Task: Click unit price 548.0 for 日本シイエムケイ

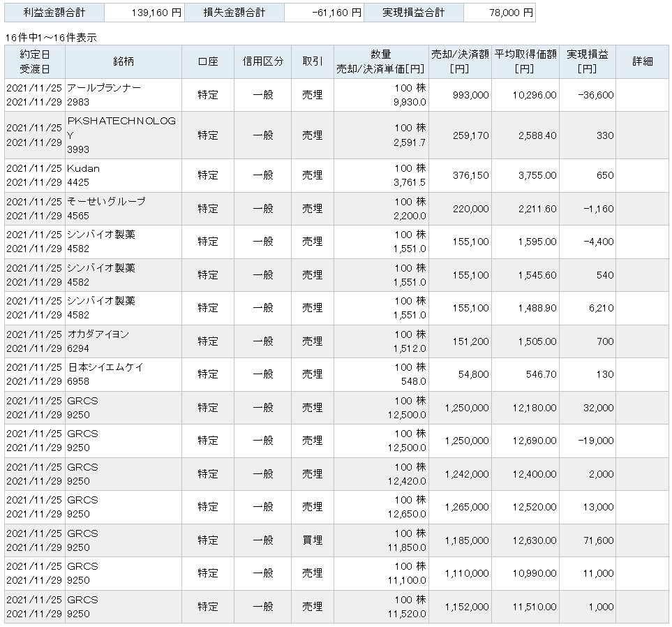Action: tap(413, 381)
